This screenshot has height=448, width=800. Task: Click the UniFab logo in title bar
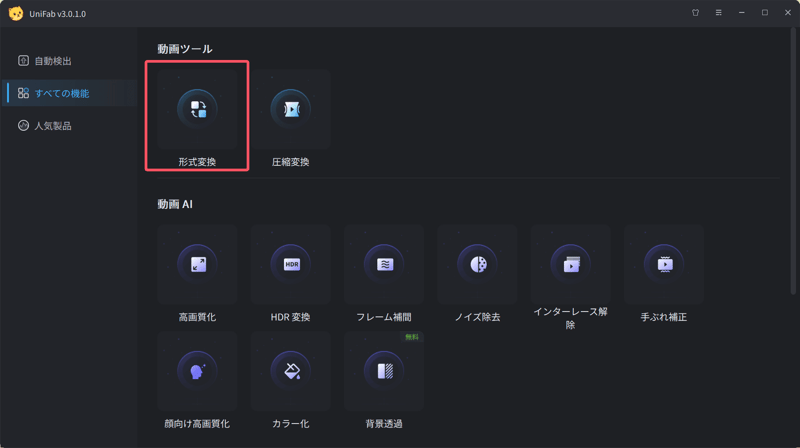point(16,14)
